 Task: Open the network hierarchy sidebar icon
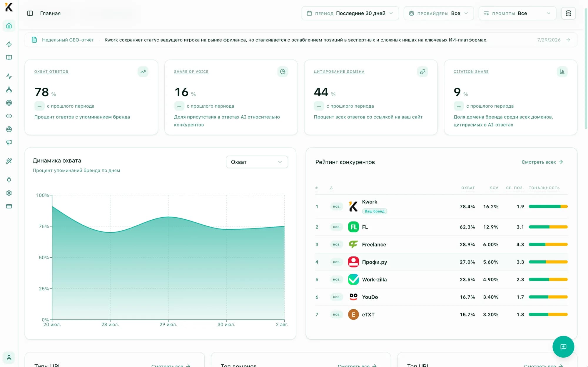point(9,89)
